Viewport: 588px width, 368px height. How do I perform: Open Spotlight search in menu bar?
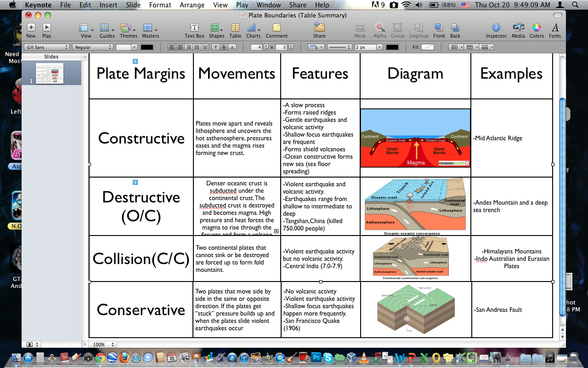tap(576, 5)
